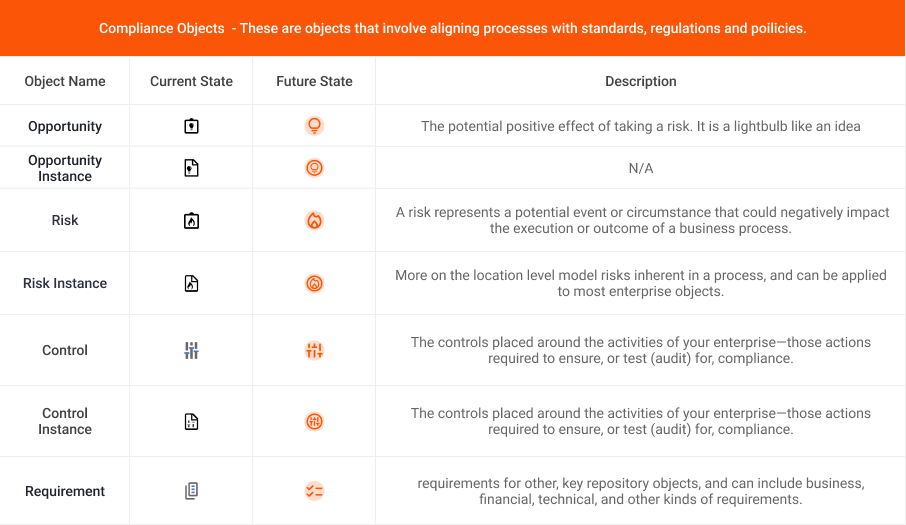Click the Risk future state flame icon
Image resolution: width=906 pixels, height=525 pixels.
314,220
